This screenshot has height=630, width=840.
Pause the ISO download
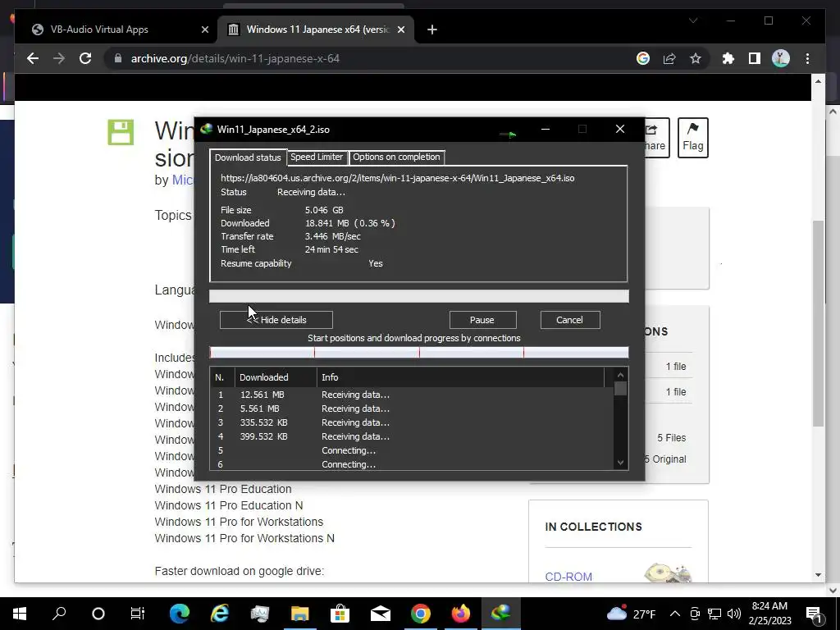pyautogui.click(x=482, y=320)
